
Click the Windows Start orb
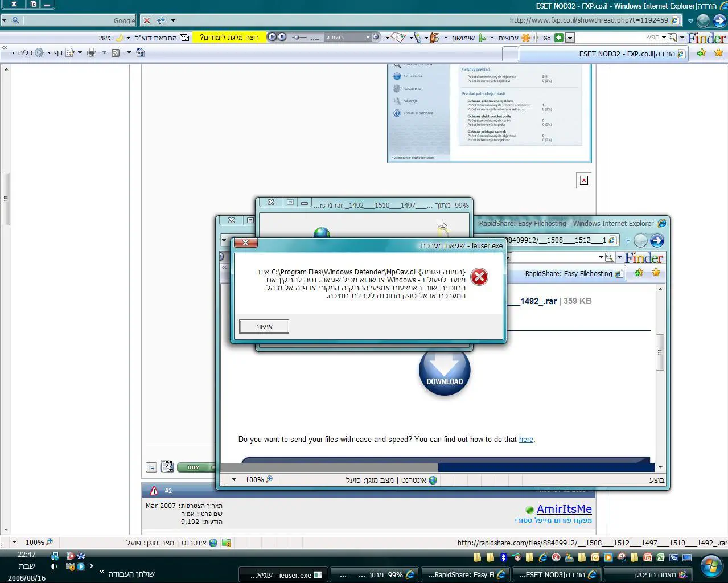tap(711, 566)
